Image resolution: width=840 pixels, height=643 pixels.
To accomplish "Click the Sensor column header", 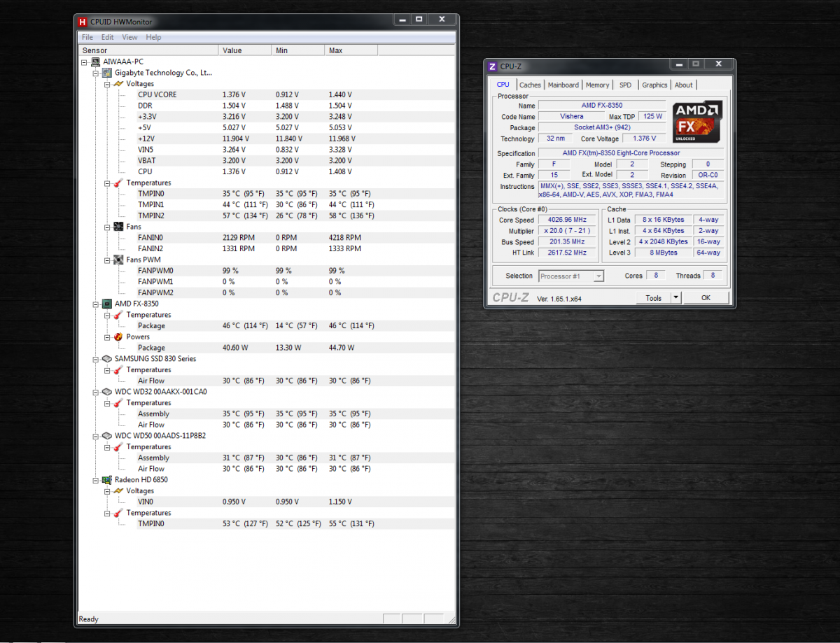I will tap(149, 50).
